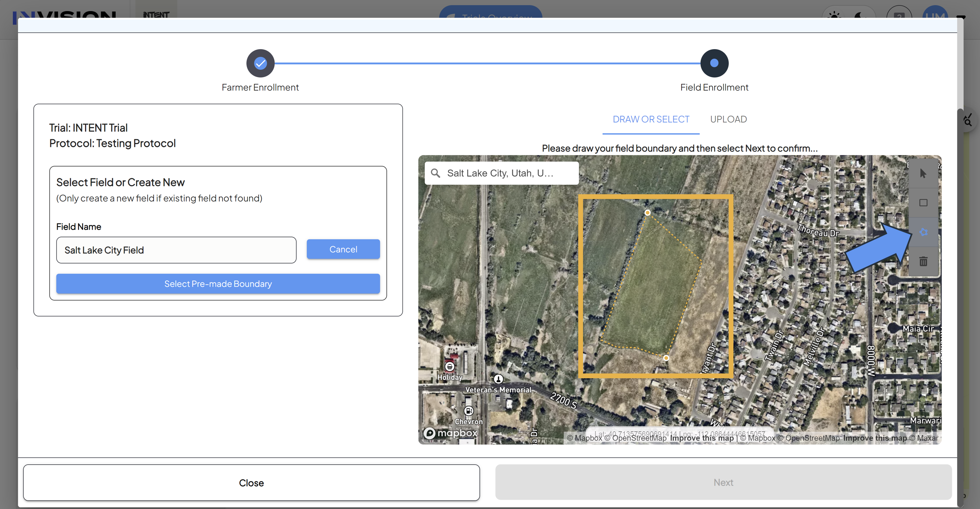Edit the Field Name text box

pos(176,250)
